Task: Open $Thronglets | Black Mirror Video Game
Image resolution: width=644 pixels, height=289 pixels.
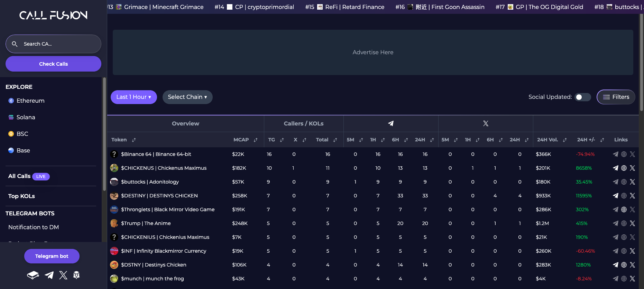Action: pyautogui.click(x=168, y=209)
